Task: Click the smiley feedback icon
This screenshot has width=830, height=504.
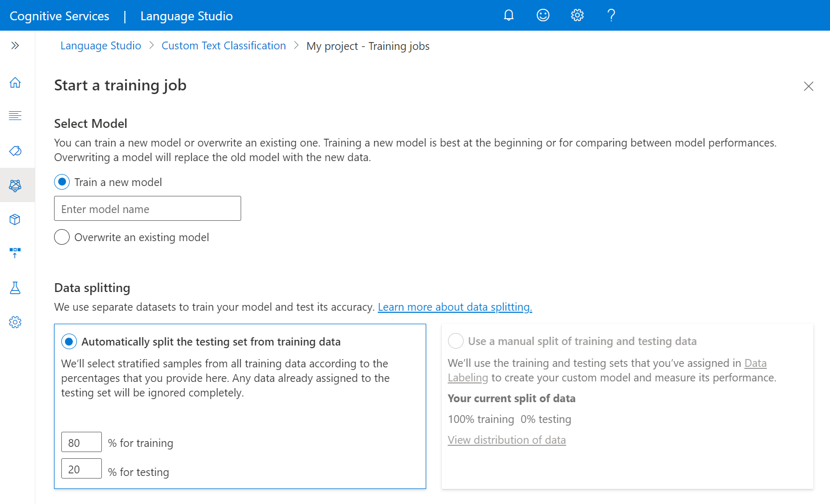Action: 543,16
